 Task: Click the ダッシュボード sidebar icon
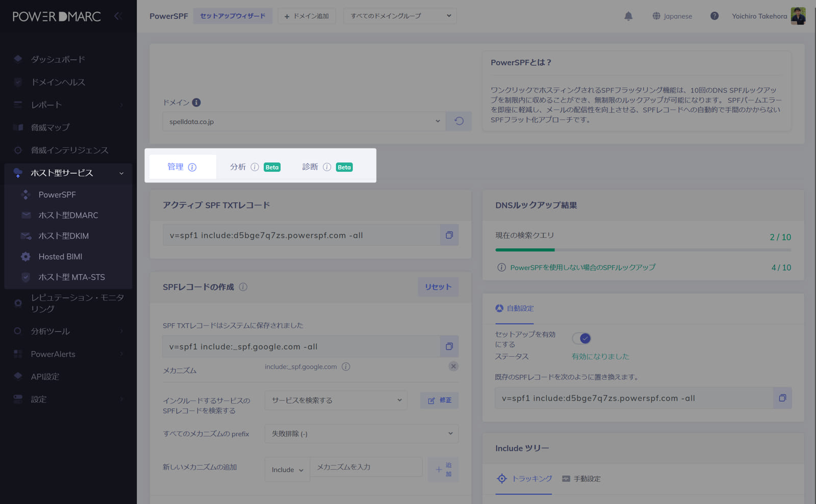click(18, 59)
